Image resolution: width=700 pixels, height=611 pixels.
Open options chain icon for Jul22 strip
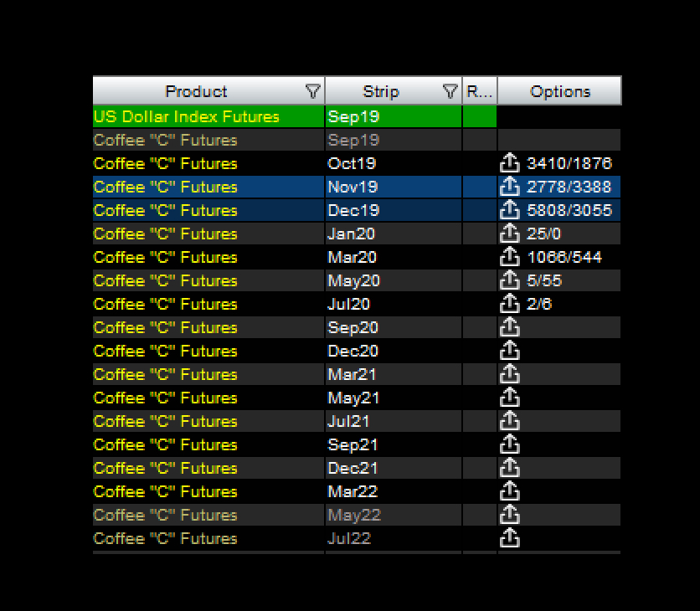[x=509, y=538]
